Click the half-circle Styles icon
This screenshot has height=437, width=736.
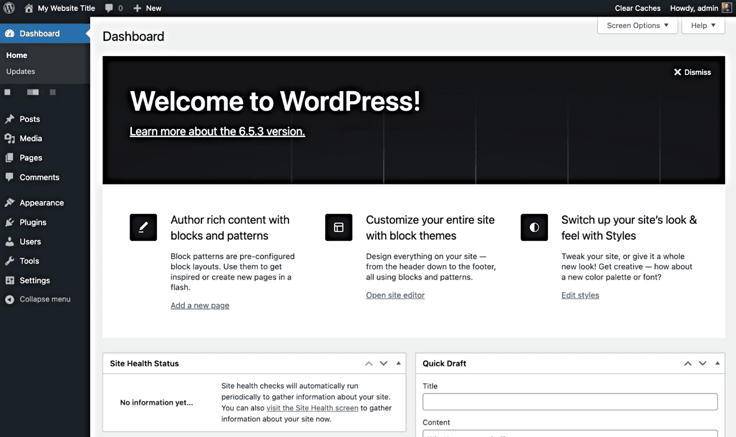click(534, 227)
